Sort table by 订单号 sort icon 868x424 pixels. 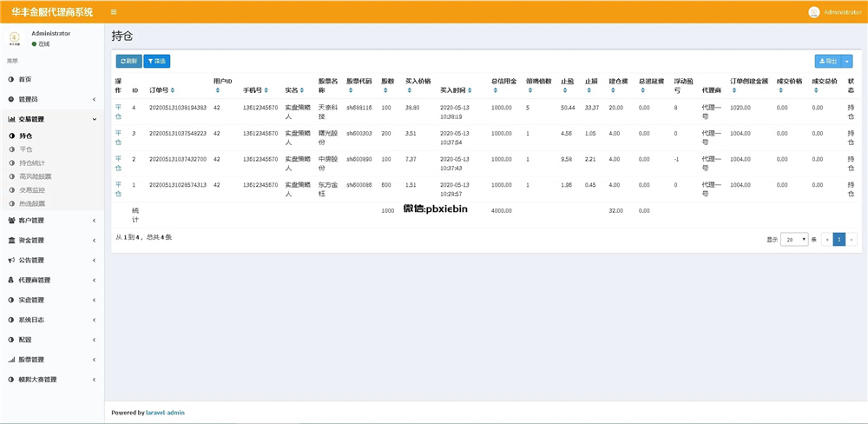point(173,90)
